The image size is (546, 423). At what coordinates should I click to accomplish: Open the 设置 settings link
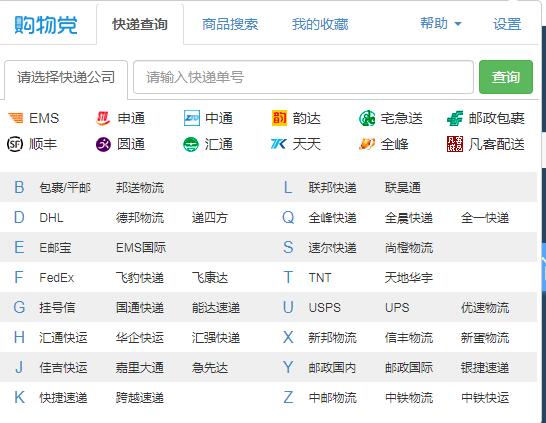pyautogui.click(x=507, y=24)
